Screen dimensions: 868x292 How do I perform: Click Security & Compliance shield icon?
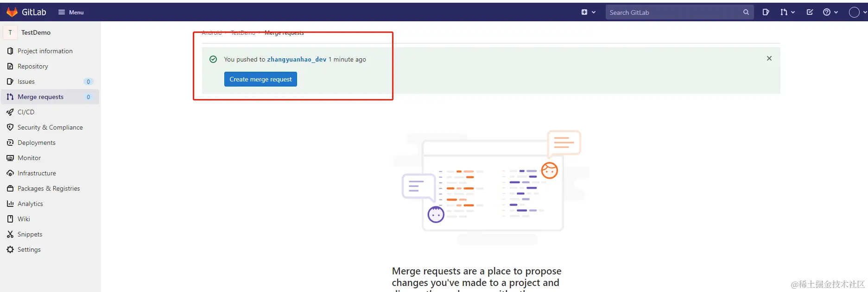point(10,127)
